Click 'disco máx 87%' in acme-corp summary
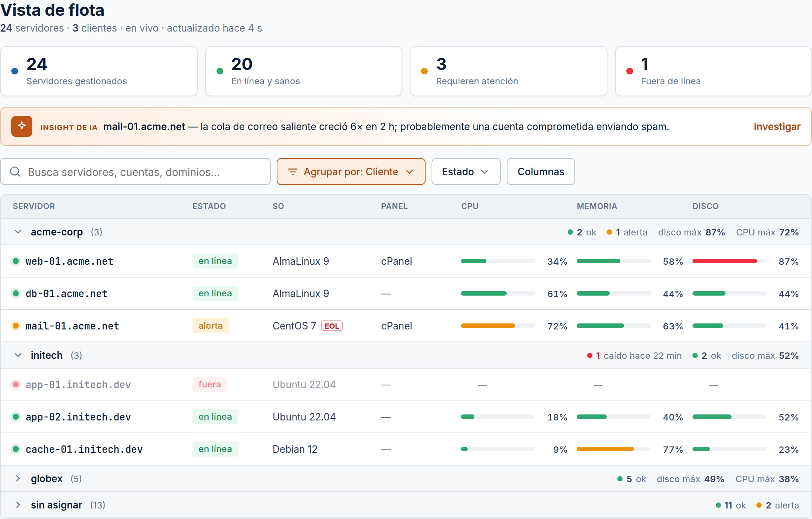This screenshot has height=519, width=812. tap(692, 232)
